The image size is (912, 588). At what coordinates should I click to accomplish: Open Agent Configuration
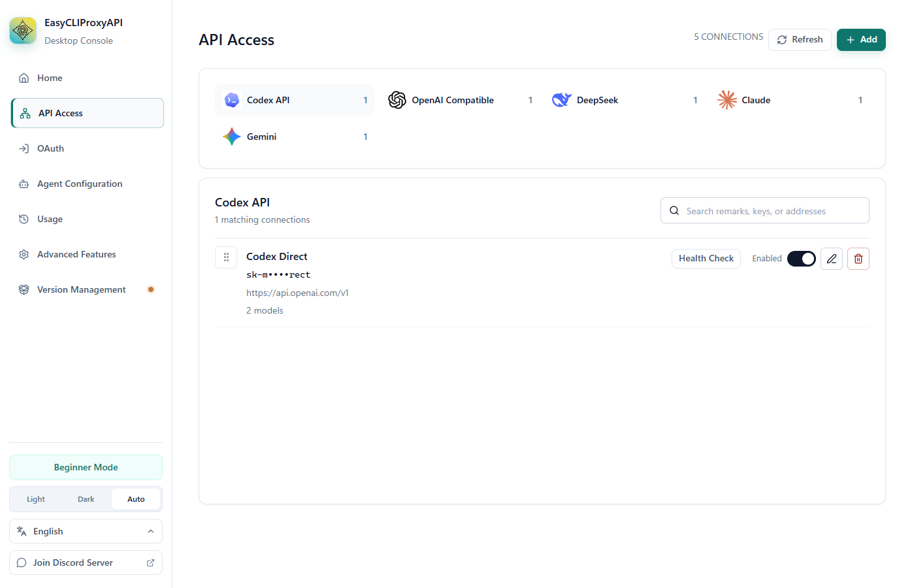[x=88, y=184]
